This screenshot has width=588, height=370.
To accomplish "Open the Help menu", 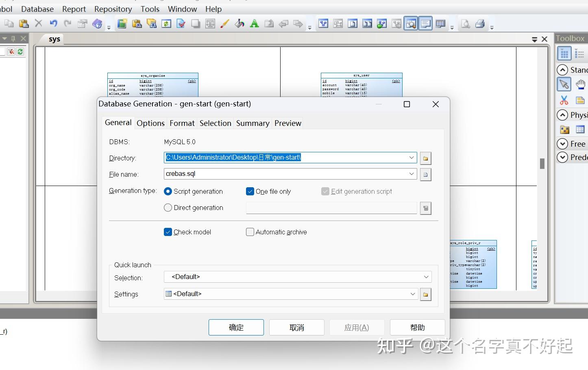I will click(x=213, y=9).
